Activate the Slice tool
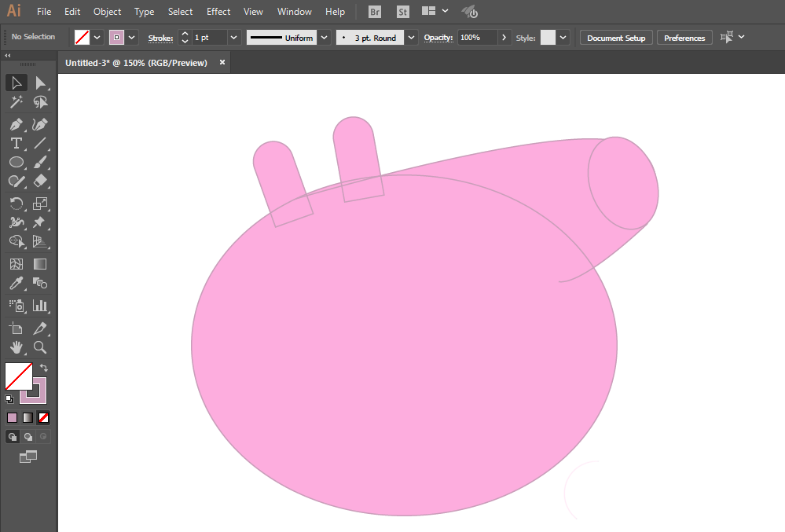The width and height of the screenshot is (785, 532). tap(40, 328)
